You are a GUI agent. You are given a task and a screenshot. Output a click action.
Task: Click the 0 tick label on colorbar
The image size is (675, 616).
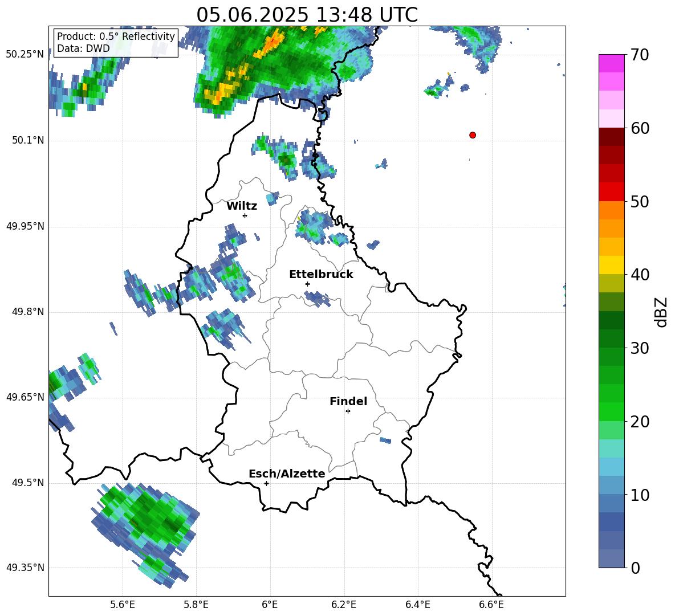(636, 568)
